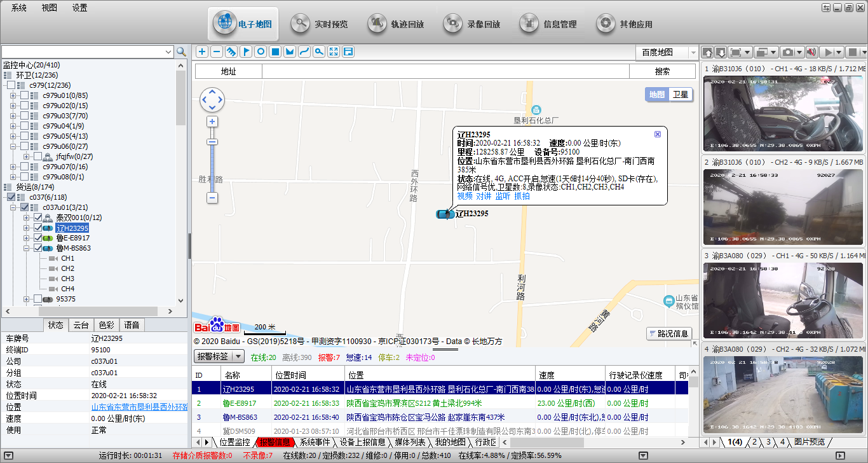Close the 辽H23295 info popup
This screenshot has width=868, height=463.
pos(658,134)
